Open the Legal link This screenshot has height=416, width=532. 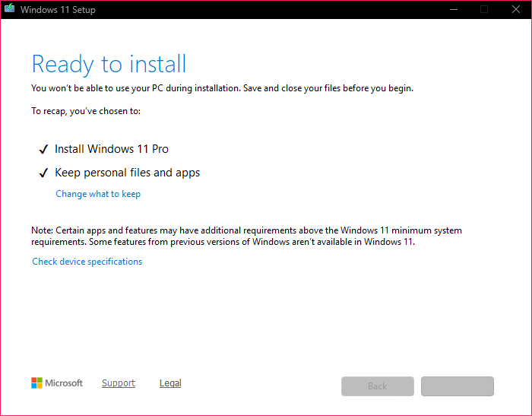(x=170, y=383)
